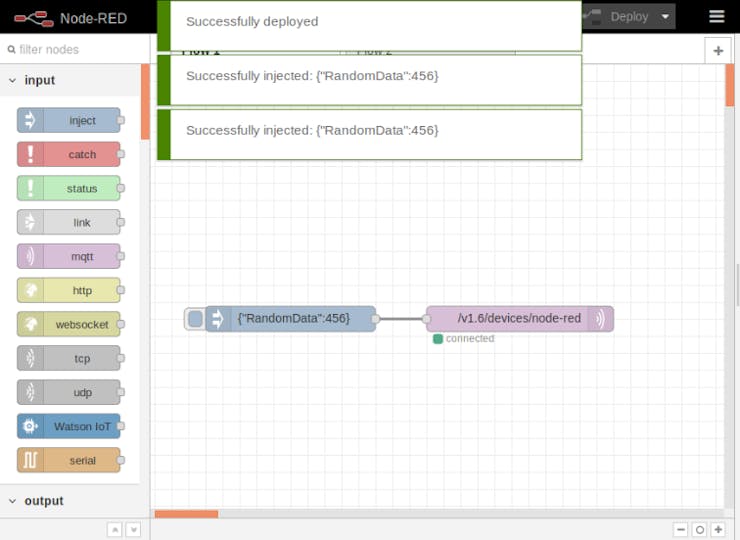The width and height of the screenshot is (740, 540).
Task: Select the tcp input node
Action: (69, 358)
